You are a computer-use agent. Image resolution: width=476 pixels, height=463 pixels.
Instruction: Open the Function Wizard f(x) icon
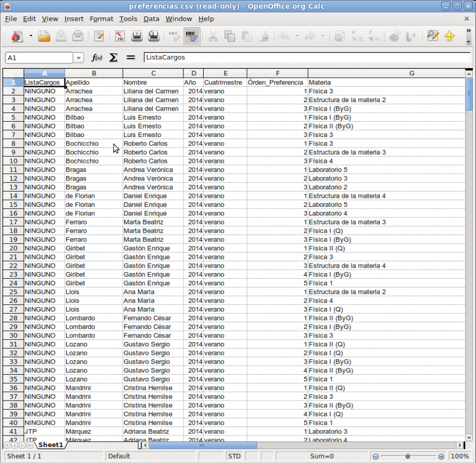point(97,58)
